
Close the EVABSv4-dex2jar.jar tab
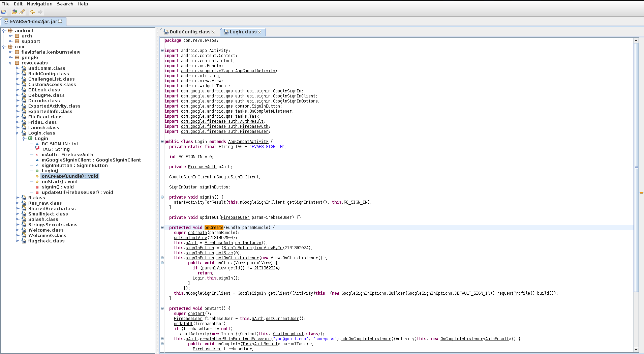60,21
